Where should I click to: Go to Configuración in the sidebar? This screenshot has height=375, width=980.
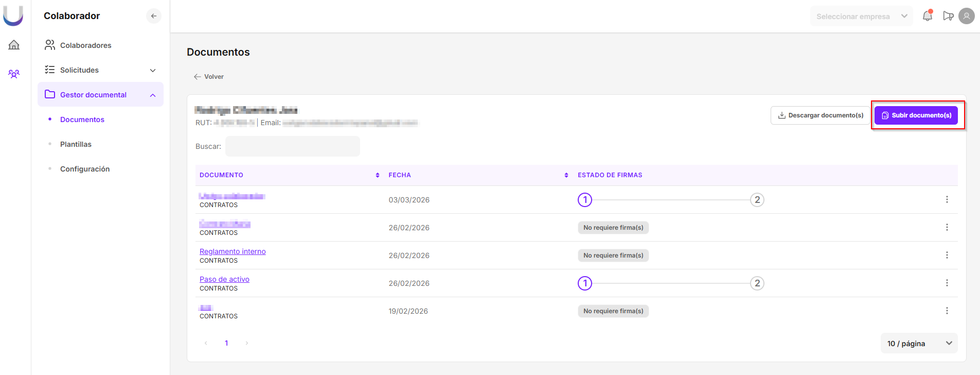pos(85,169)
